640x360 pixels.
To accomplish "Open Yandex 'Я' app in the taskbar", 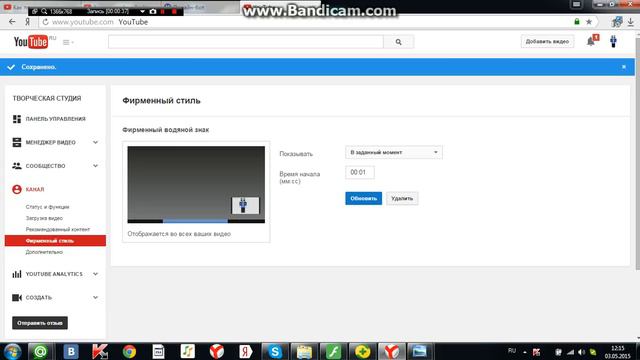I will [x=245, y=351].
